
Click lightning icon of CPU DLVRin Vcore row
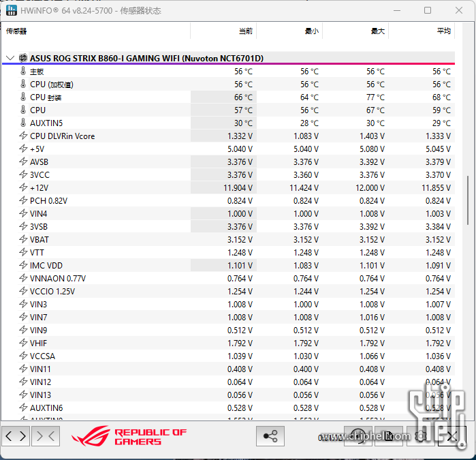click(x=23, y=136)
